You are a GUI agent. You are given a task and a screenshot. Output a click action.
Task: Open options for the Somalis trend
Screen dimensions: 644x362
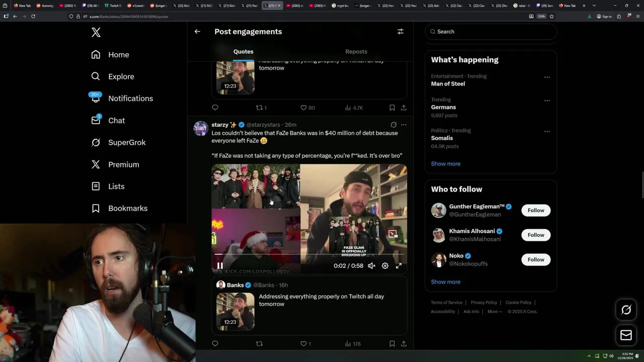pos(547,132)
